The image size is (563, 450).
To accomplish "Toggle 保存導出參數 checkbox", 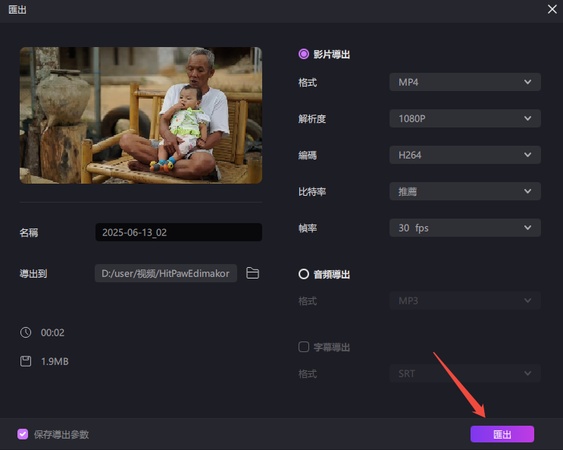I will click(x=23, y=434).
